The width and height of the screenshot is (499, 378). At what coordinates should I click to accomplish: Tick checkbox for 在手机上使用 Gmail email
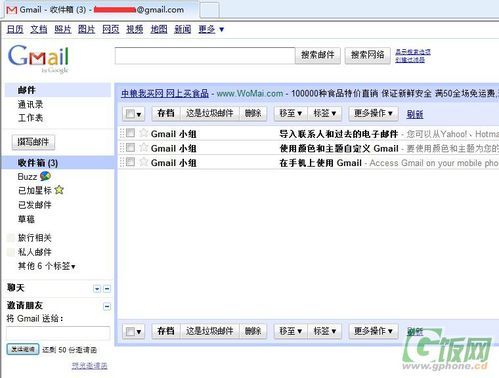click(131, 162)
